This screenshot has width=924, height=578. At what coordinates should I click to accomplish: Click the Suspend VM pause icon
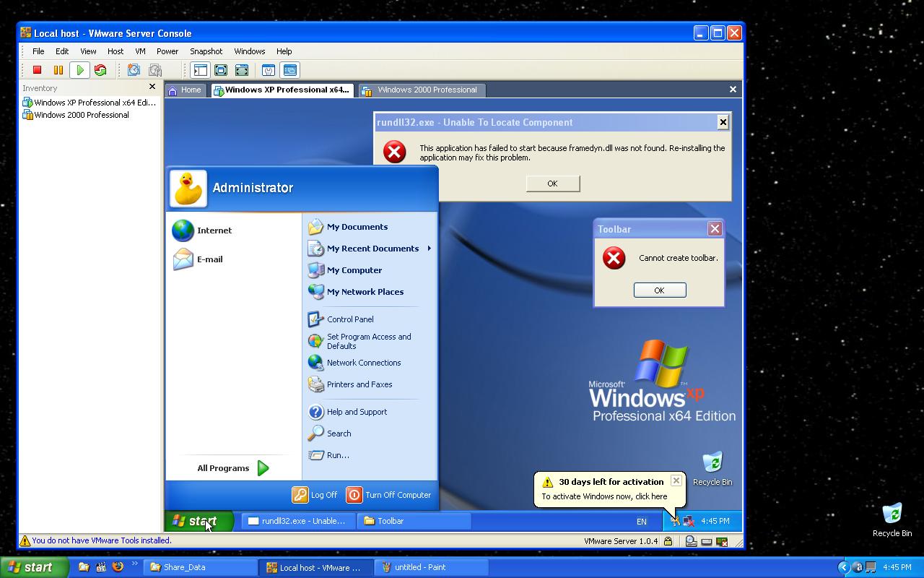(x=58, y=70)
